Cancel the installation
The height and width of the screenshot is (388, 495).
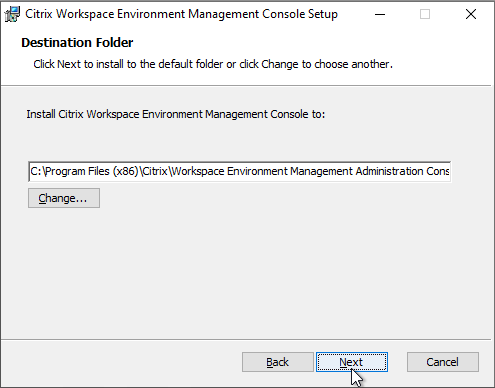click(x=443, y=362)
